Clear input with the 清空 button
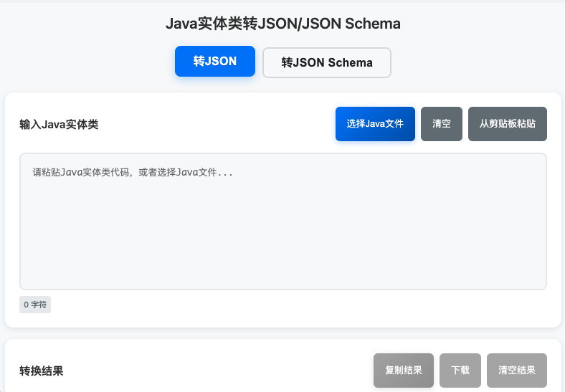This screenshot has width=565, height=392. [442, 124]
